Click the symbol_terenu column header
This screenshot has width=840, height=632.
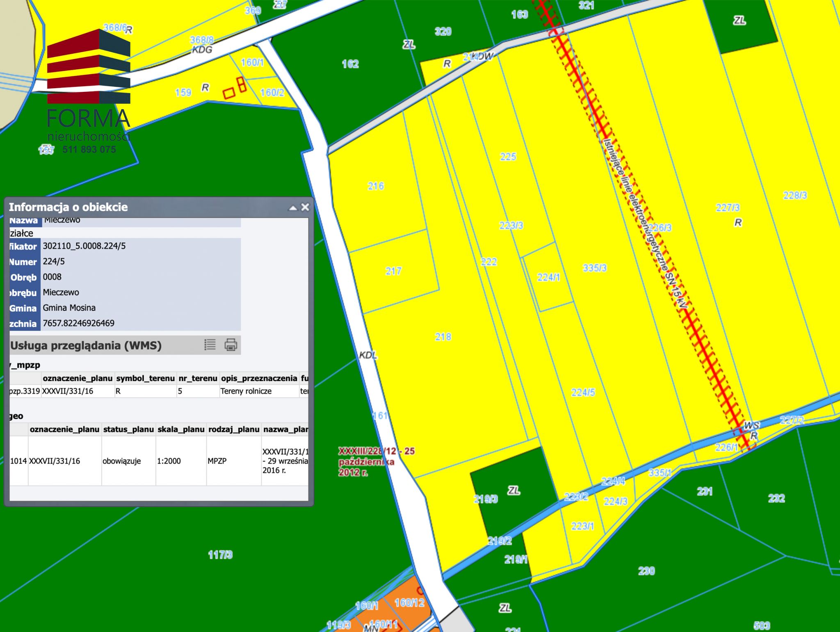pyautogui.click(x=145, y=378)
